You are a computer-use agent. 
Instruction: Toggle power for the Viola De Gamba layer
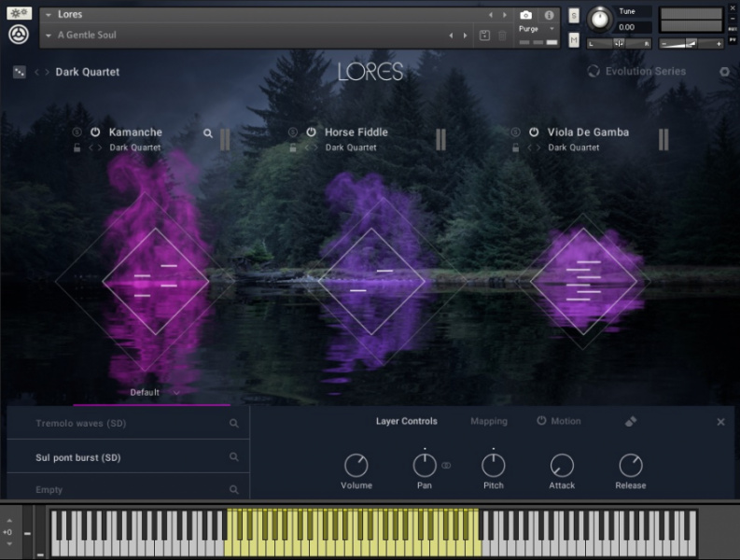(x=534, y=133)
